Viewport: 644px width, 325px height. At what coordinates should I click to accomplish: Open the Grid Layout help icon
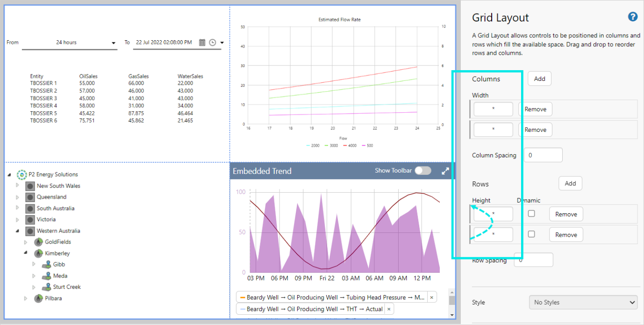click(x=632, y=17)
